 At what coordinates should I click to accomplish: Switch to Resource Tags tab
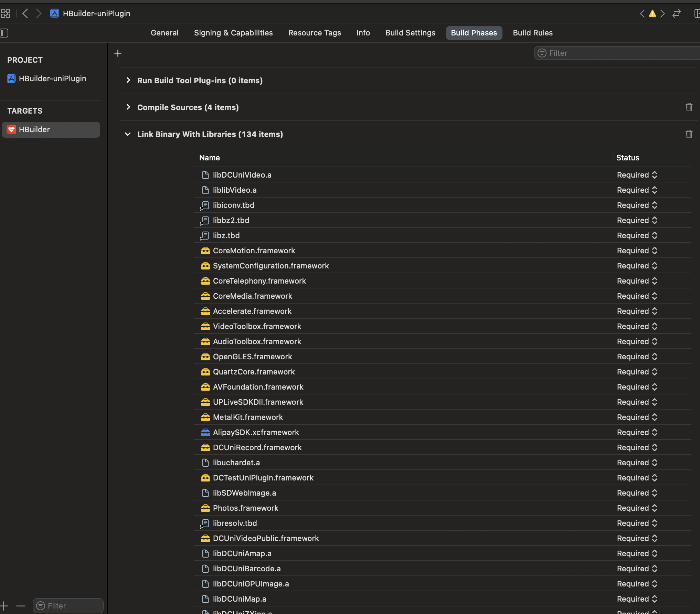(315, 33)
